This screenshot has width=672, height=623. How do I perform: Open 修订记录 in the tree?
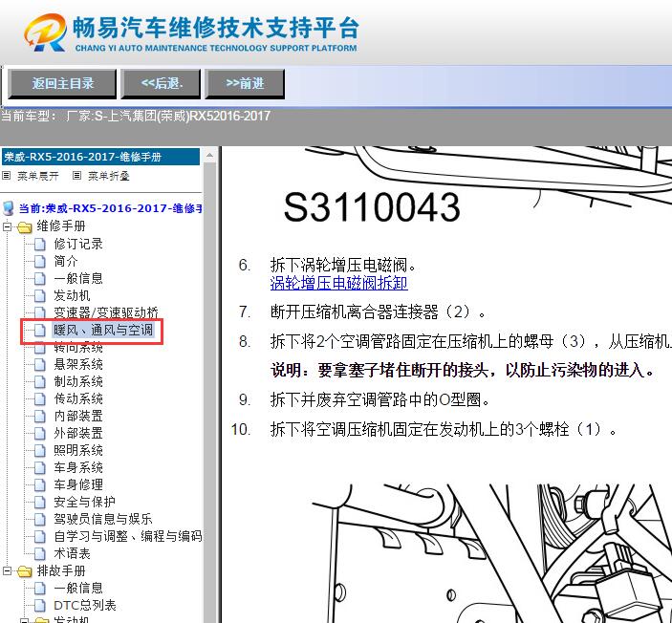pos(78,245)
